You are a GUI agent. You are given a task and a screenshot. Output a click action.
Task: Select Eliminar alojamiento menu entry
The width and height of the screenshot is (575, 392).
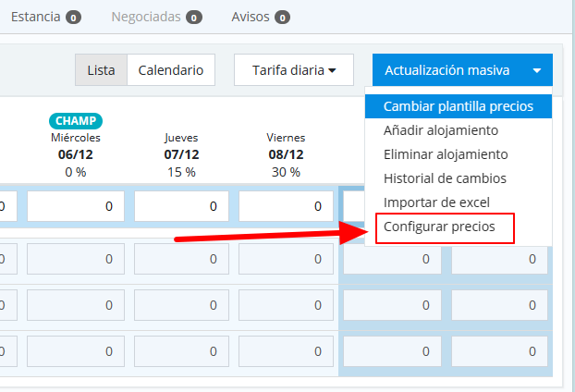445,154
